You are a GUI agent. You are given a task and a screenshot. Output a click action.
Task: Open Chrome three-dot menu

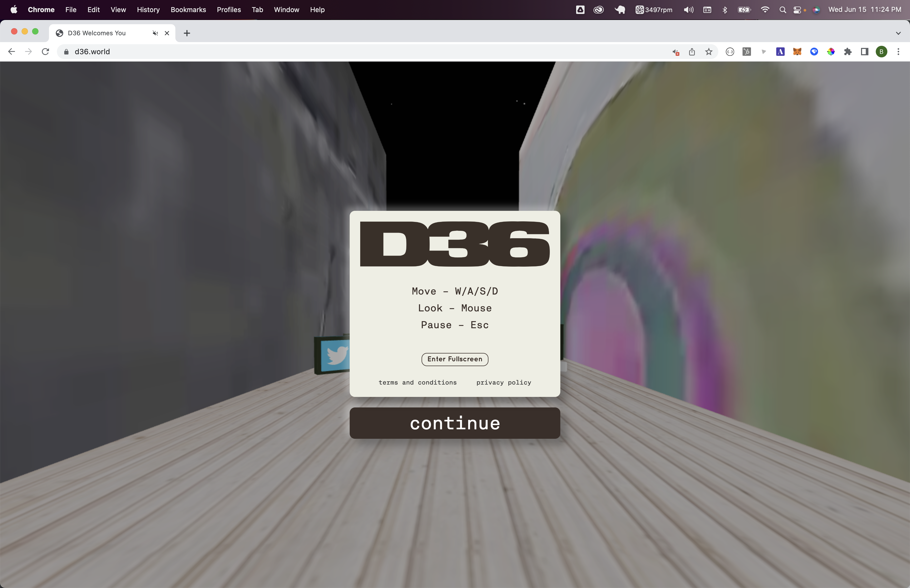point(898,52)
